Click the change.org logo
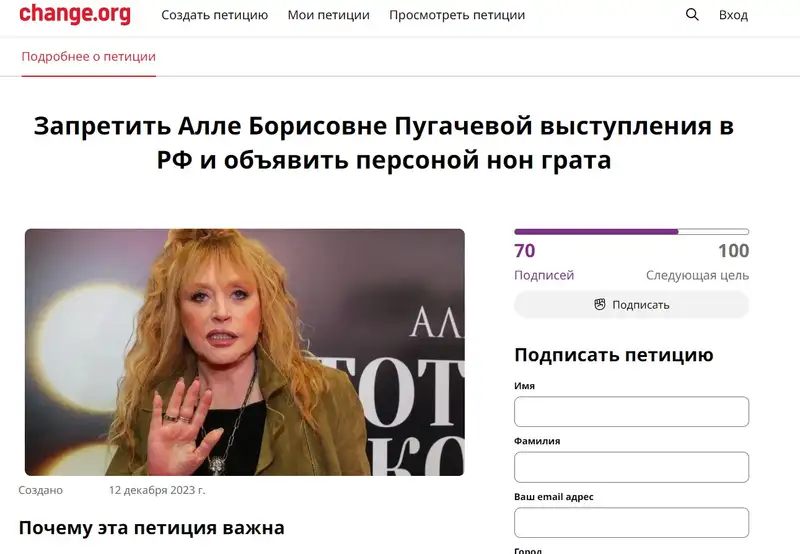The image size is (800, 554). pos(75,14)
